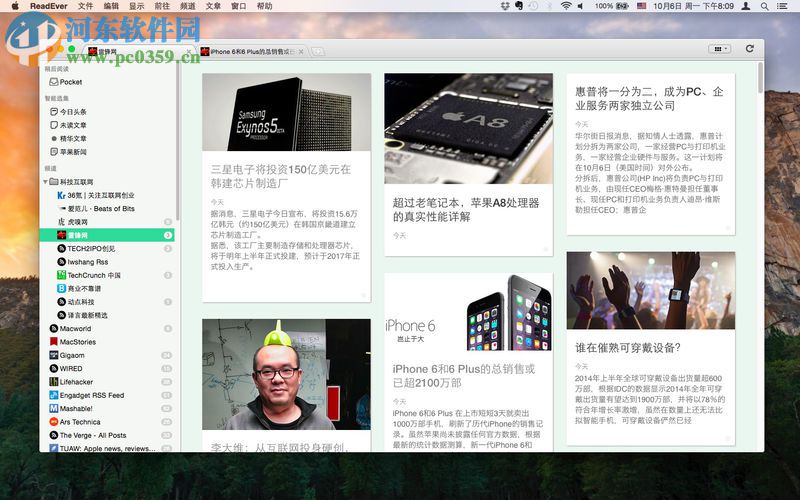The height and width of the screenshot is (500, 800).
Task: Select the Mashable! feed
Action: tap(71, 408)
